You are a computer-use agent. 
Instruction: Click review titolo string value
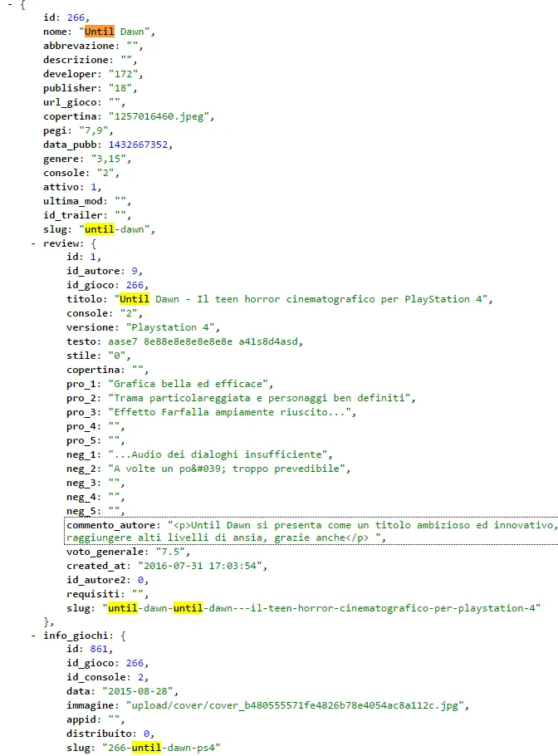pyautogui.click(x=301, y=299)
